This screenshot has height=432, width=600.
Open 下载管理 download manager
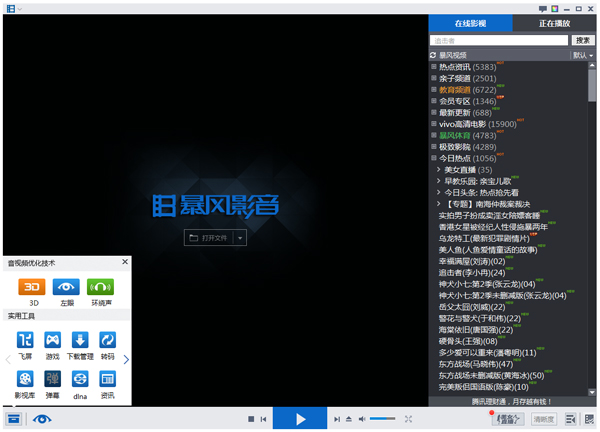[x=80, y=340]
